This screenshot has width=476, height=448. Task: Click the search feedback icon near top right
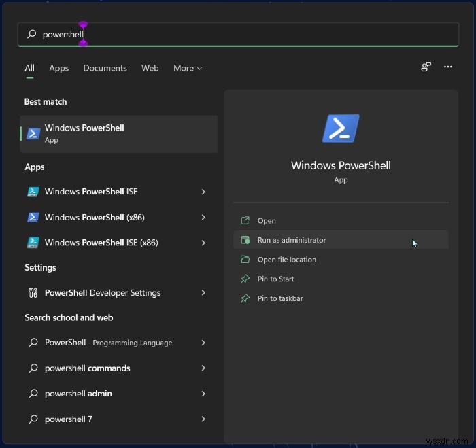426,67
